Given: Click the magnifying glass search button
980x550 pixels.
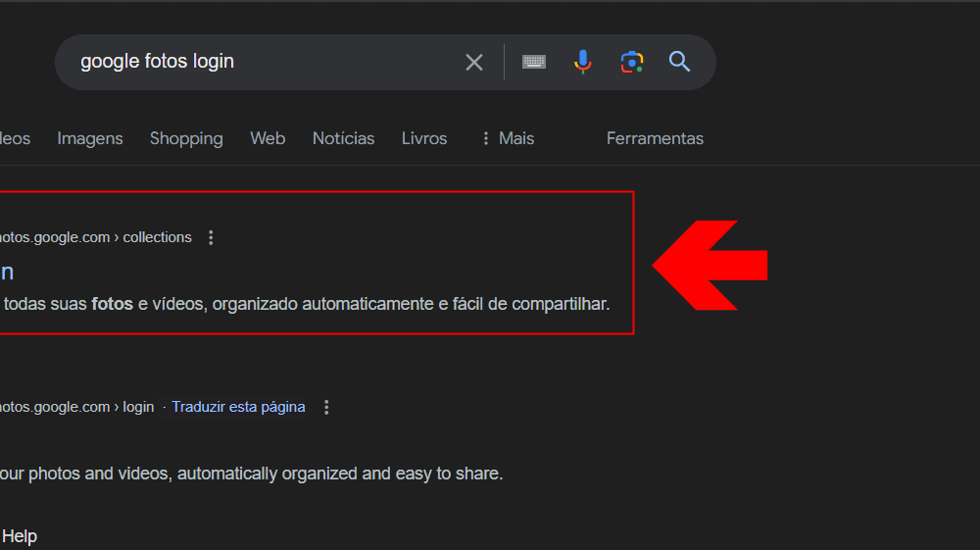Looking at the screenshot, I should coord(680,63).
